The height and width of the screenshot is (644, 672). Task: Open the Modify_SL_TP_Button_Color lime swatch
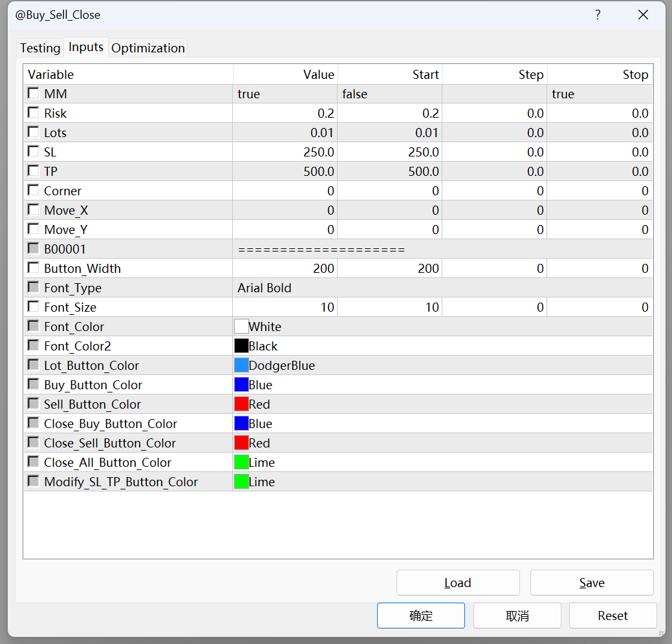[x=241, y=482]
